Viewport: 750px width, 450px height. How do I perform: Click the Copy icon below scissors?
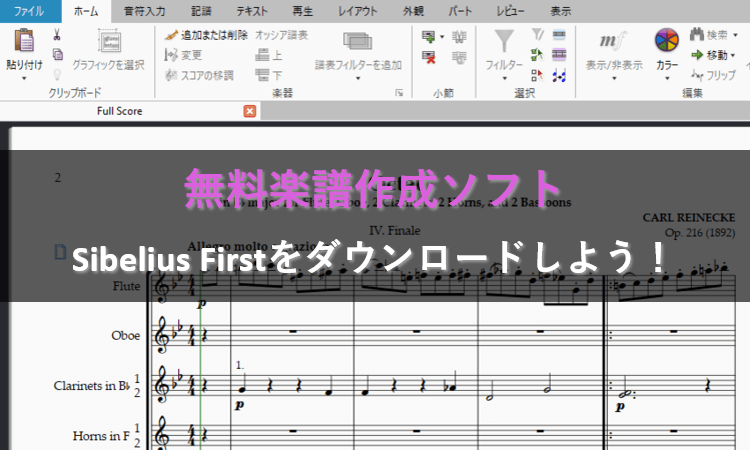pos(57,54)
